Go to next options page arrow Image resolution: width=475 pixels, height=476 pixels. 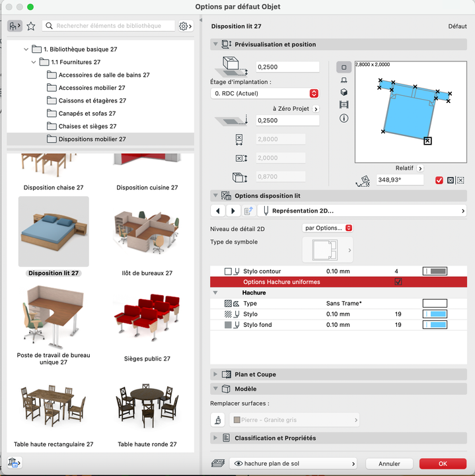(x=233, y=211)
